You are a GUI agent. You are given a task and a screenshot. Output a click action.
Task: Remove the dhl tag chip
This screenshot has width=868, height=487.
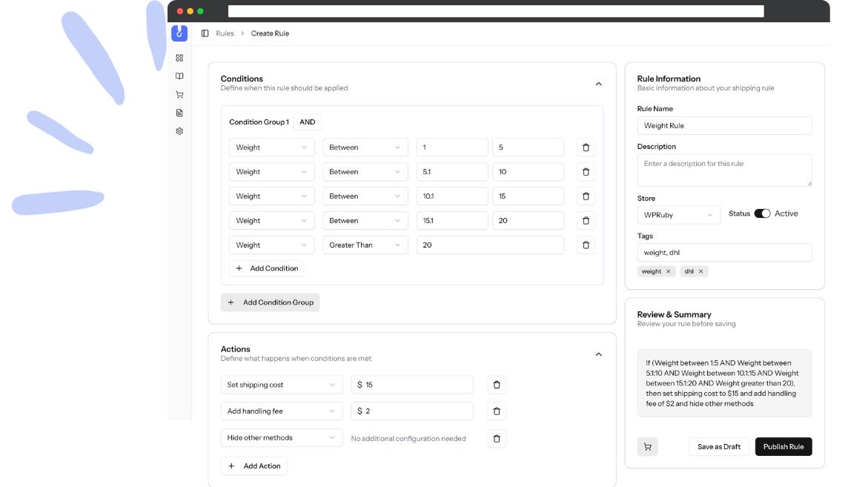pyautogui.click(x=700, y=271)
